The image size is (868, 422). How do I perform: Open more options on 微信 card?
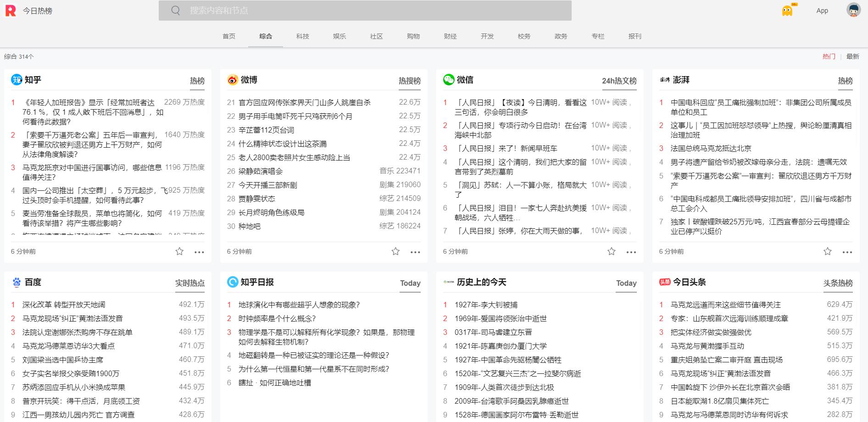tap(631, 252)
